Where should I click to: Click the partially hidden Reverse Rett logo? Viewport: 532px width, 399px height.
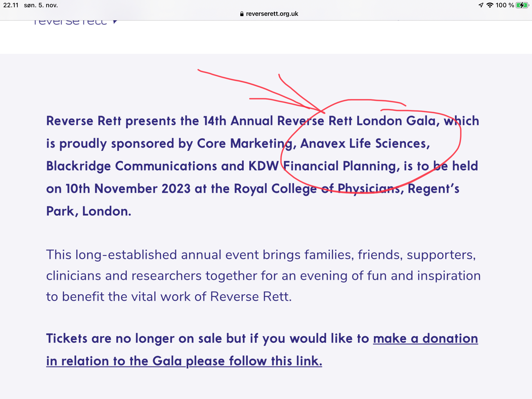[x=70, y=23]
